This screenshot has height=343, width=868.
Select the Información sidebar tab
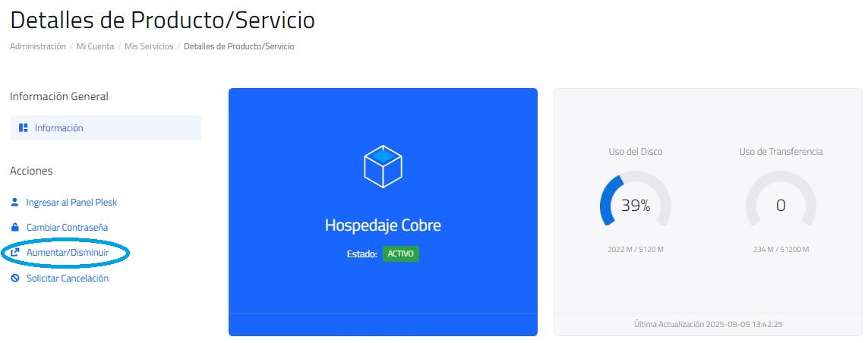point(106,127)
